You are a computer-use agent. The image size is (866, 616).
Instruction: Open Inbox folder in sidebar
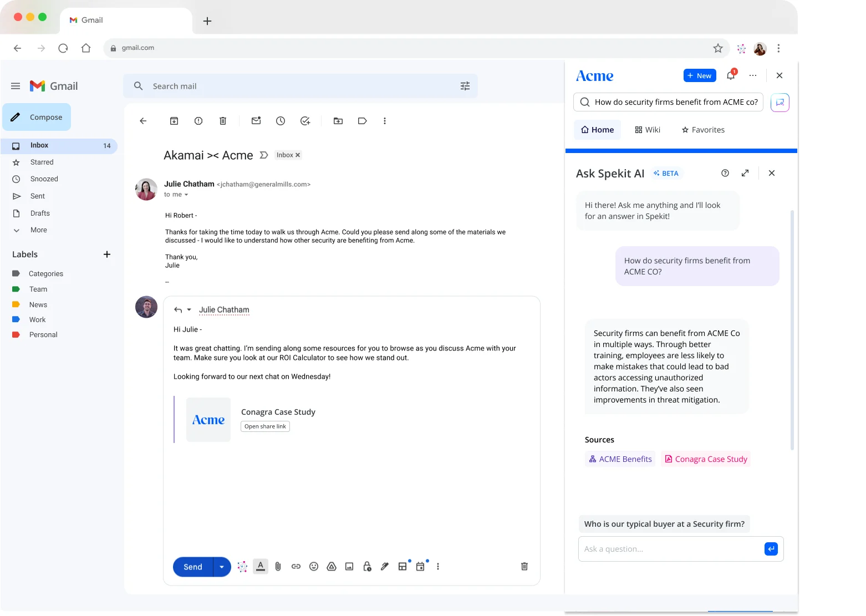pos(59,146)
